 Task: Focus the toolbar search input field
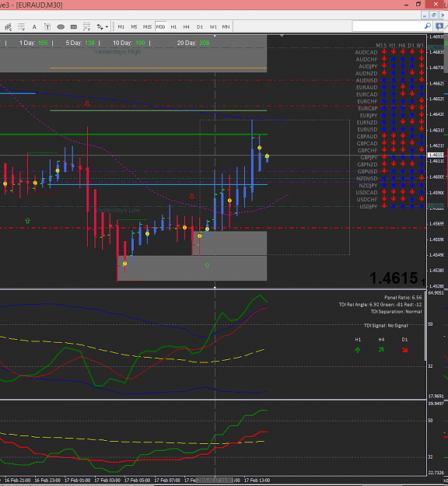(388, 26)
